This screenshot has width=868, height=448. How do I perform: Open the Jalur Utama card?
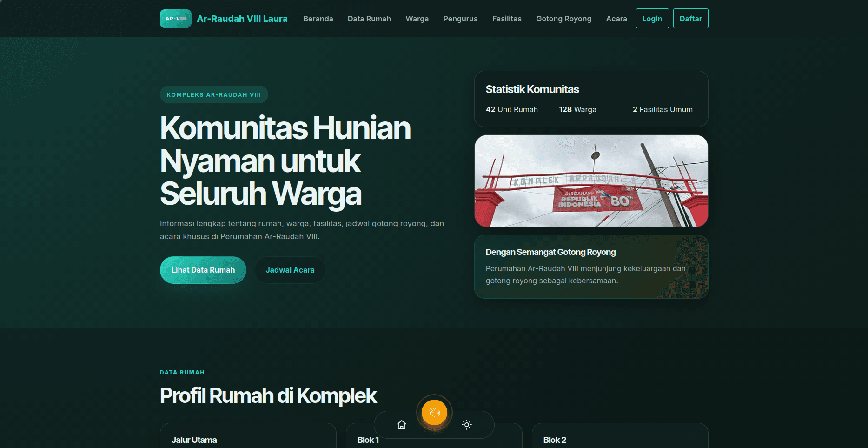pyautogui.click(x=248, y=436)
